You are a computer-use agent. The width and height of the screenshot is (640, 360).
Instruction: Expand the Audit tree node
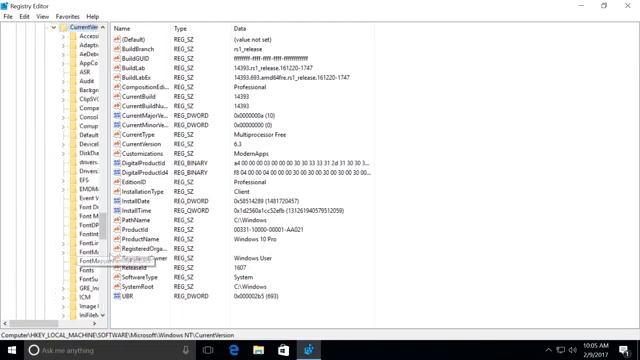(x=63, y=81)
